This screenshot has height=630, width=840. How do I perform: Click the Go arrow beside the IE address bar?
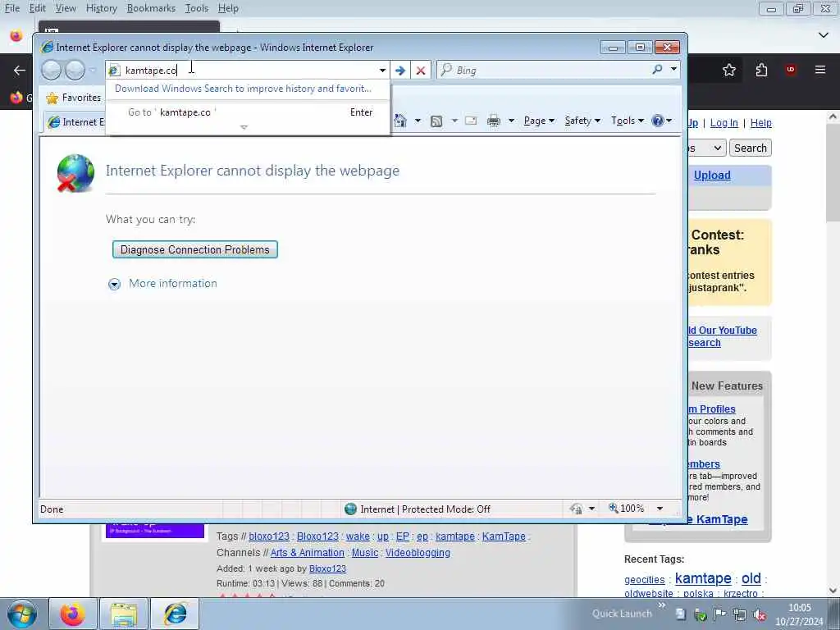coord(399,71)
